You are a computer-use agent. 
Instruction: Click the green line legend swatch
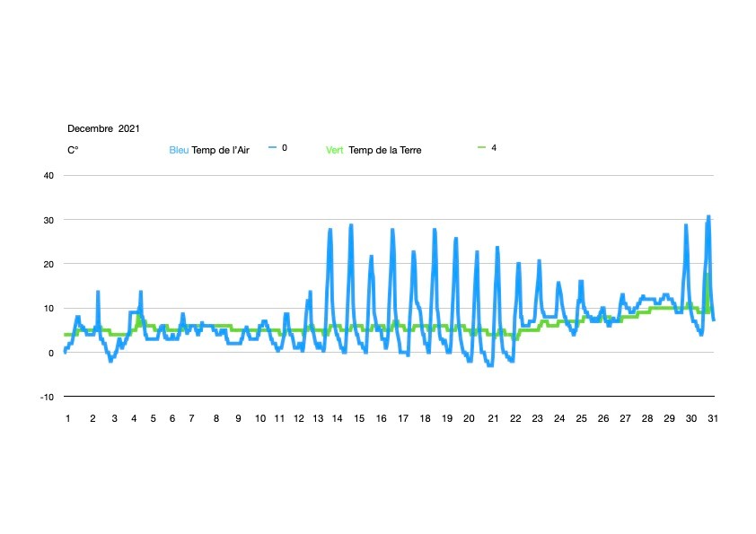(x=481, y=147)
